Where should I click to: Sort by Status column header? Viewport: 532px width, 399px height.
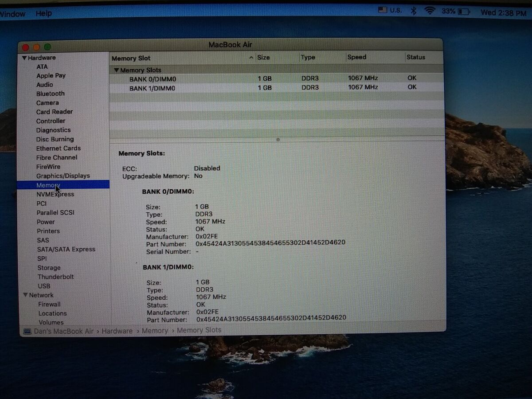[x=416, y=57]
